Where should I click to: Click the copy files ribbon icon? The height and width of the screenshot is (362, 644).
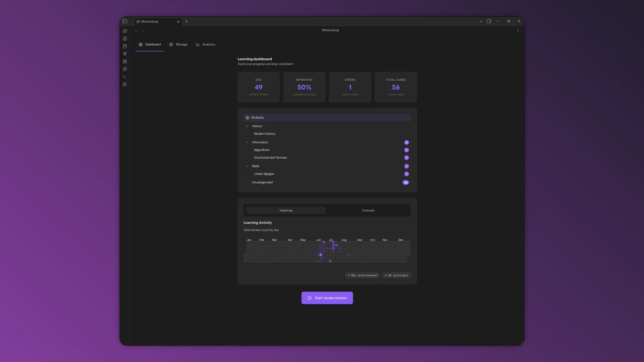tap(125, 69)
